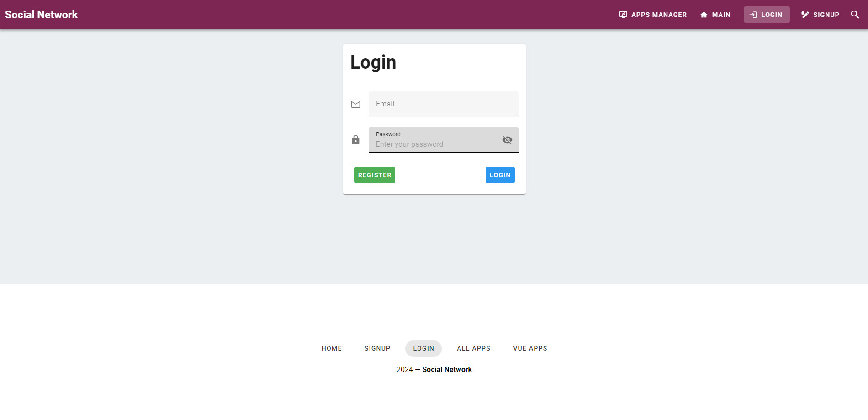Screen dimensions: 868x420
Task: Click the padlock icon beside the Password field
Action: 355,140
